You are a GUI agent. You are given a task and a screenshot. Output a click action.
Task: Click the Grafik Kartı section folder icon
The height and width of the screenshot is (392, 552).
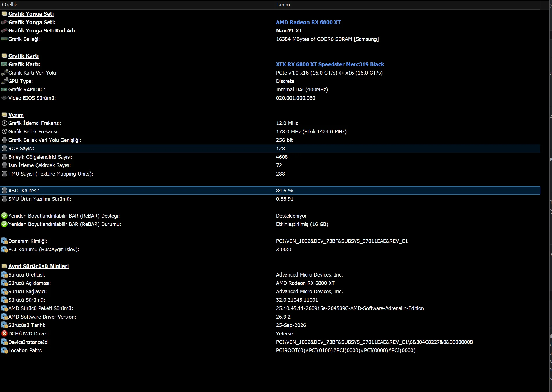click(4, 56)
